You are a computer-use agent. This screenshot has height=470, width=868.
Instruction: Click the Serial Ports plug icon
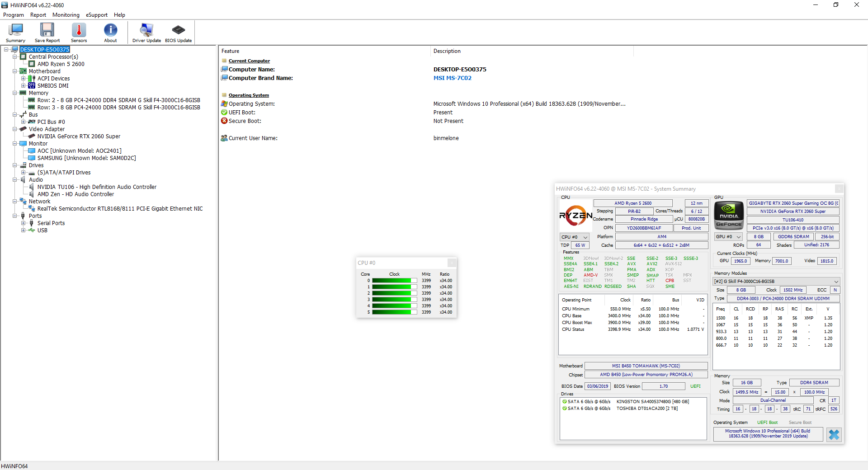[32, 223]
